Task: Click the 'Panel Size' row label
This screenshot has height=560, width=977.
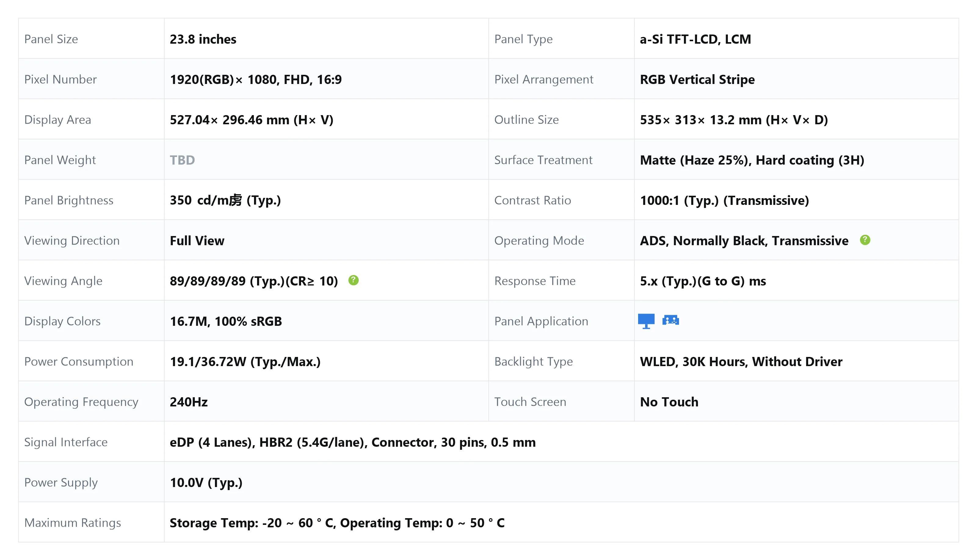Action: tap(51, 39)
